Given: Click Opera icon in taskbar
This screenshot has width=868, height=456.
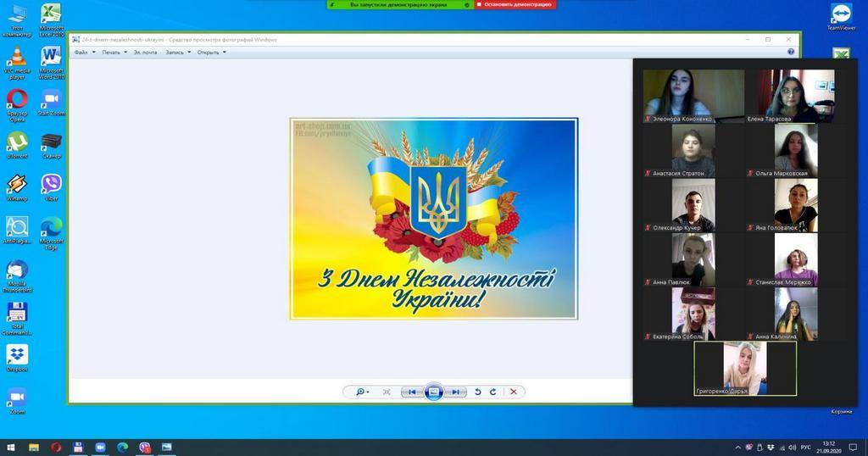Looking at the screenshot, I should pyautogui.click(x=56, y=448).
